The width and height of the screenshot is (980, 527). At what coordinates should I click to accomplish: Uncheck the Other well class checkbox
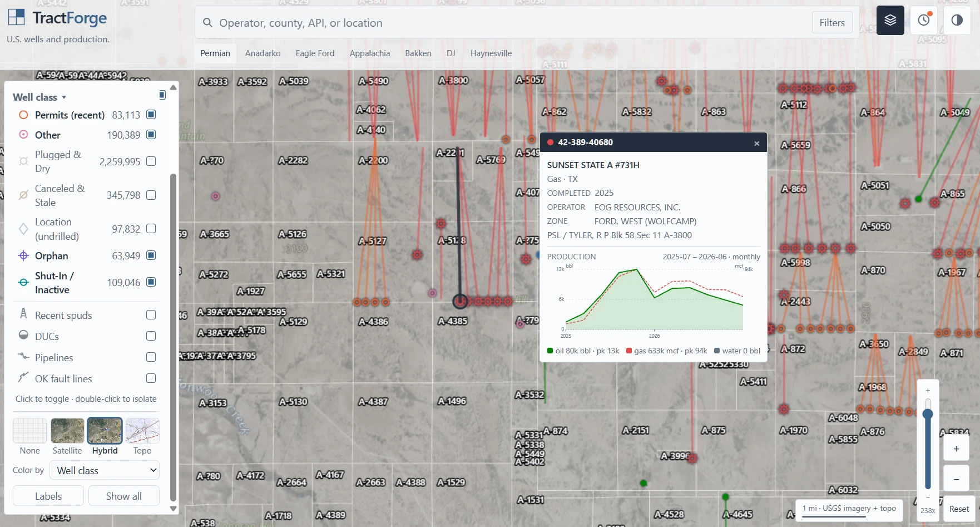[x=151, y=135]
